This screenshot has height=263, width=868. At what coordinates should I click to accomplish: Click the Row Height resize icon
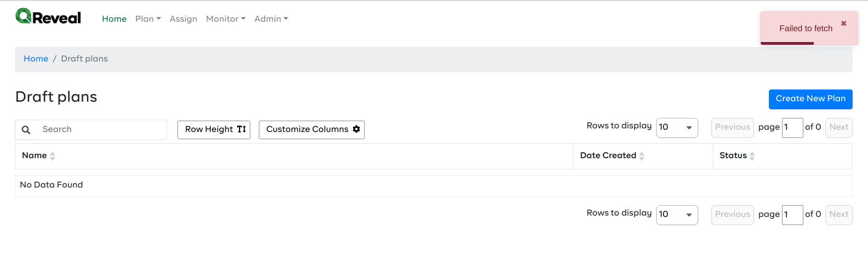[x=240, y=129]
